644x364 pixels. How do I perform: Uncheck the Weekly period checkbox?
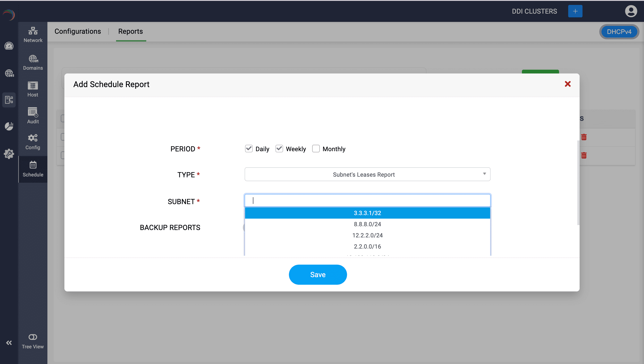[x=279, y=149]
